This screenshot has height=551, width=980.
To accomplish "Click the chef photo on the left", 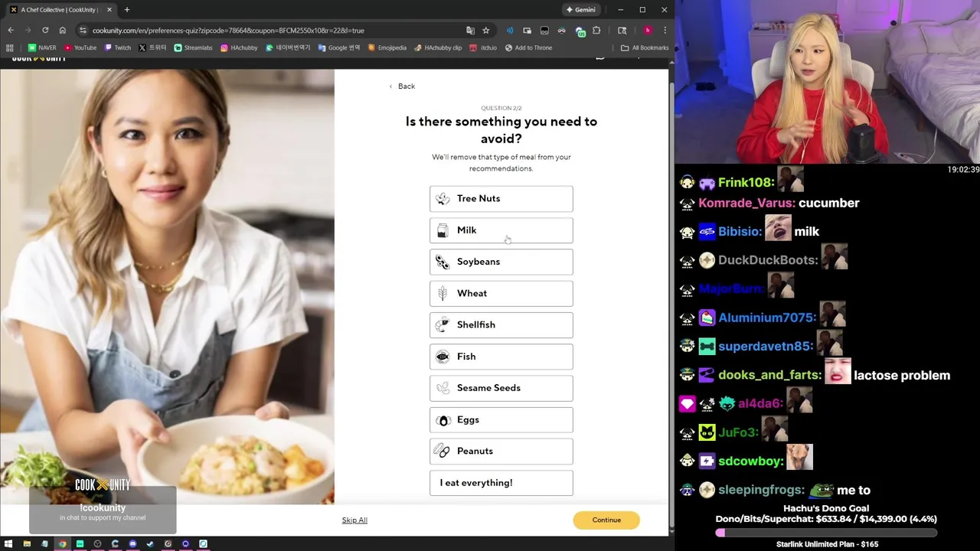I will (x=167, y=287).
